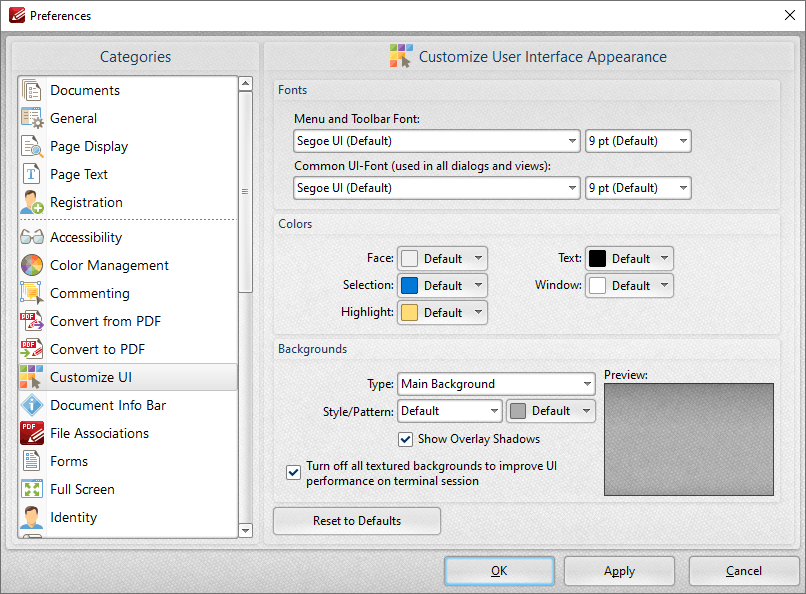Click the Selection blue color swatch
Viewport: 806px width, 594px height.
coord(409,285)
